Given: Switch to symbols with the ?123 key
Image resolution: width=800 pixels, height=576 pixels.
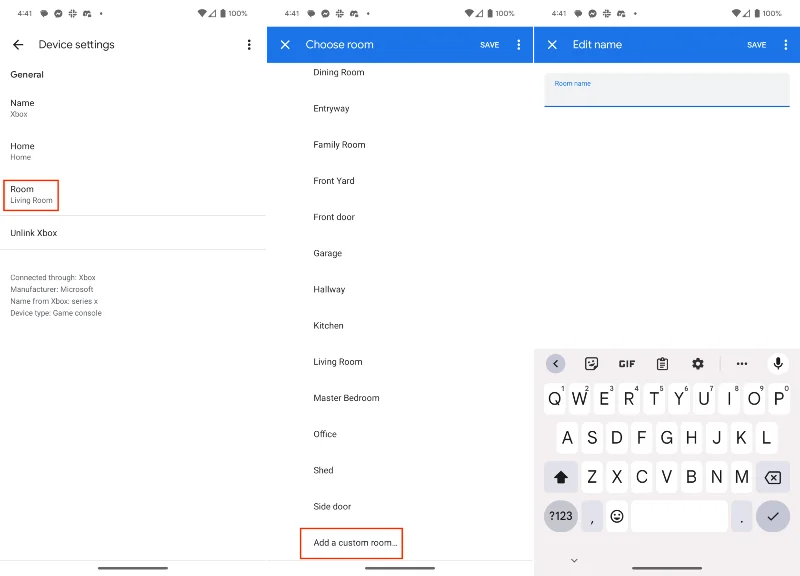Looking at the screenshot, I should point(561,516).
